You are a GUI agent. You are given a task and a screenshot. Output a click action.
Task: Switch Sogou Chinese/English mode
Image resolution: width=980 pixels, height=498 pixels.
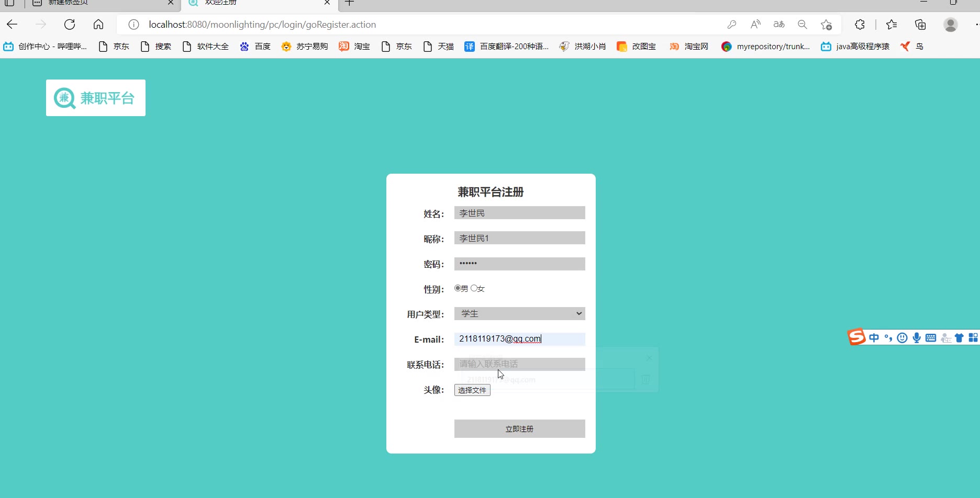[x=874, y=338]
